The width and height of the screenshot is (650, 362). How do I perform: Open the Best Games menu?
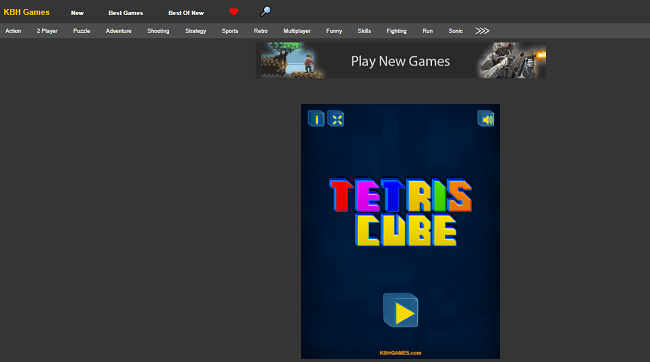tap(126, 13)
